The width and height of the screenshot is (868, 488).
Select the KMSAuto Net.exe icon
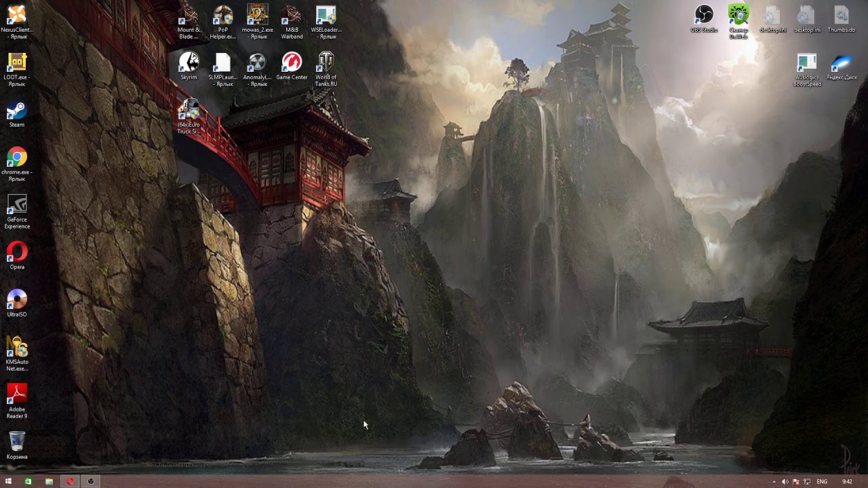[17, 354]
